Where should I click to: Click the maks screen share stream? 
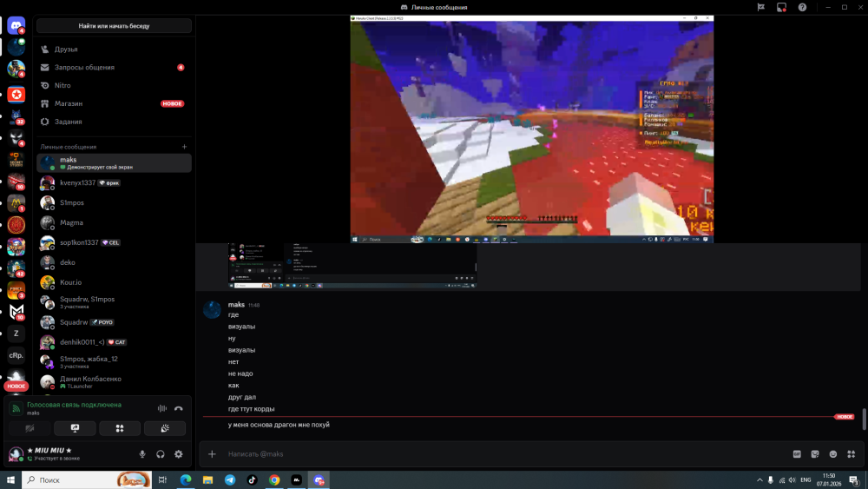532,129
